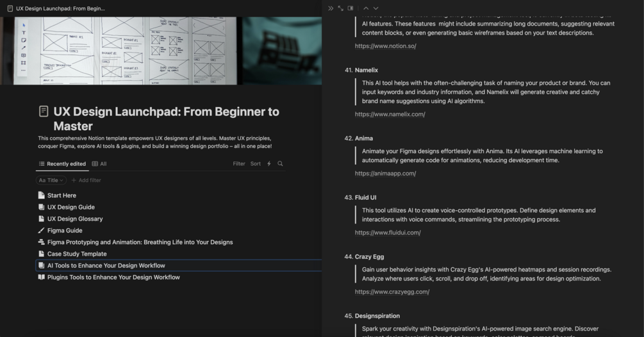
Task: Open the animaapp.com link
Action: tap(386, 173)
